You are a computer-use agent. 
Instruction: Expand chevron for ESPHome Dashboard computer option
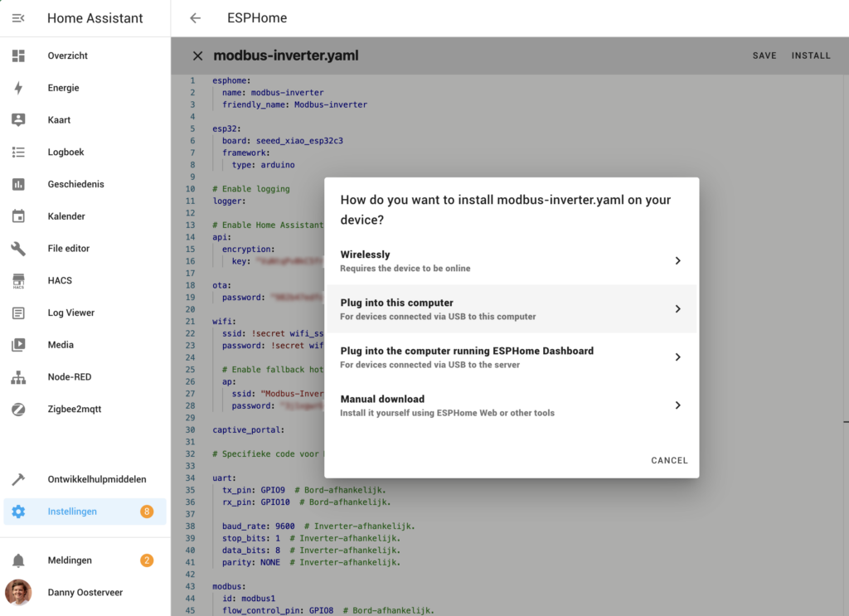pyautogui.click(x=677, y=357)
